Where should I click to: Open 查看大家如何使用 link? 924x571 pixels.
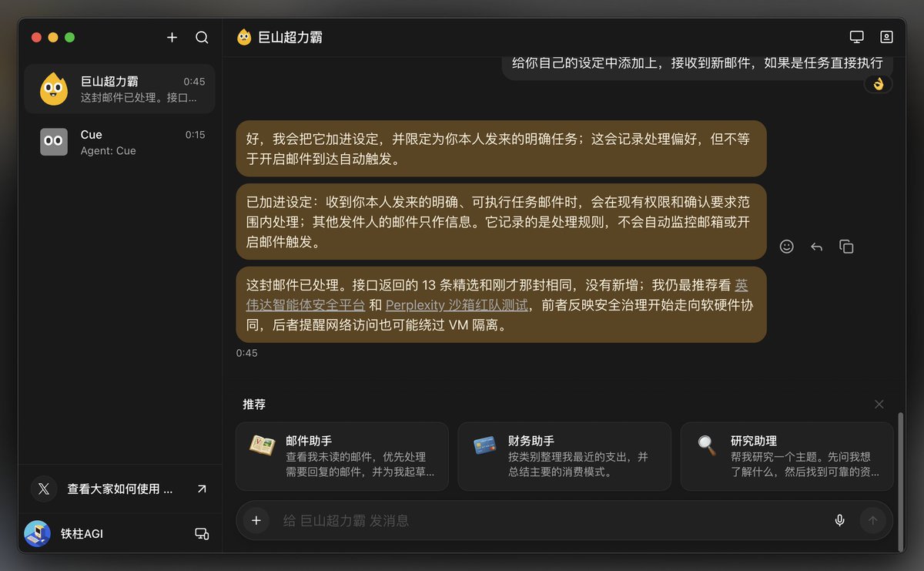[x=120, y=489]
